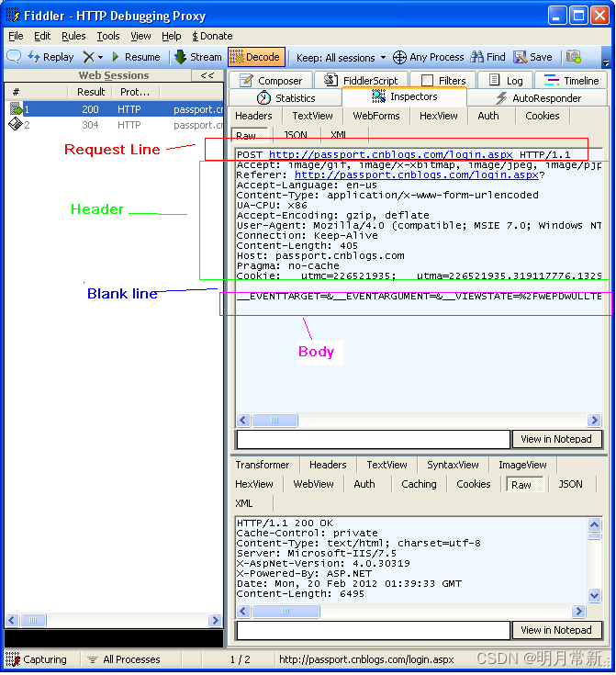This screenshot has height=675, width=616.
Task: Open the View menu
Action: pyautogui.click(x=140, y=36)
